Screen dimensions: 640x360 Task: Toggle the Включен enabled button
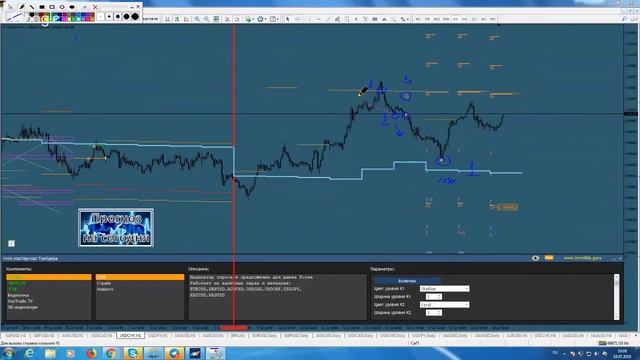[x=407, y=281]
